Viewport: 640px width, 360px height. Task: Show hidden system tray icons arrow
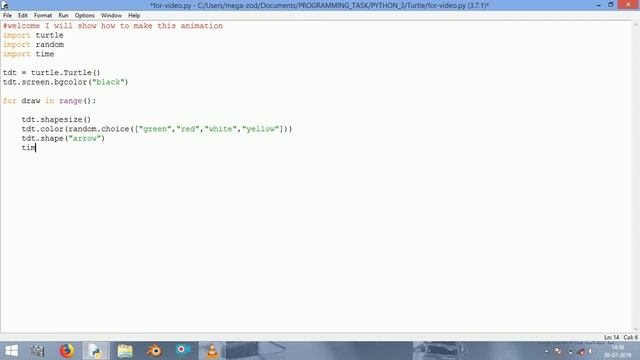click(547, 351)
